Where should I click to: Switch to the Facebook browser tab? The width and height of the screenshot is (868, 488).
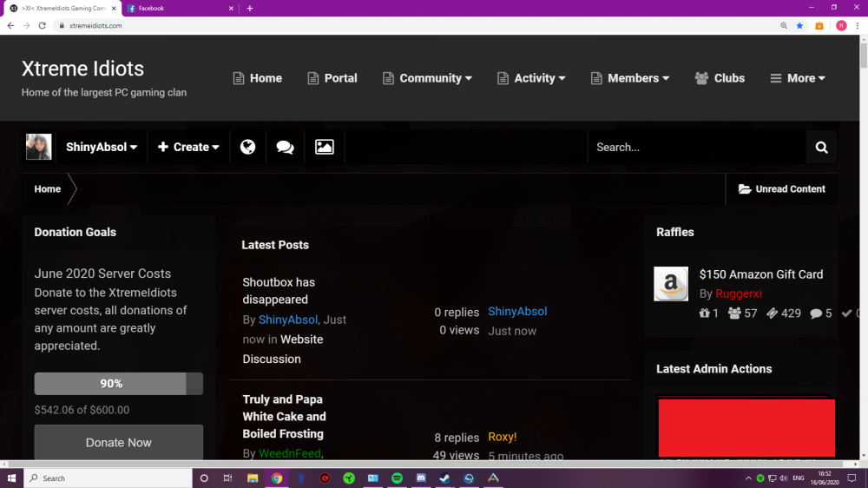point(178,8)
